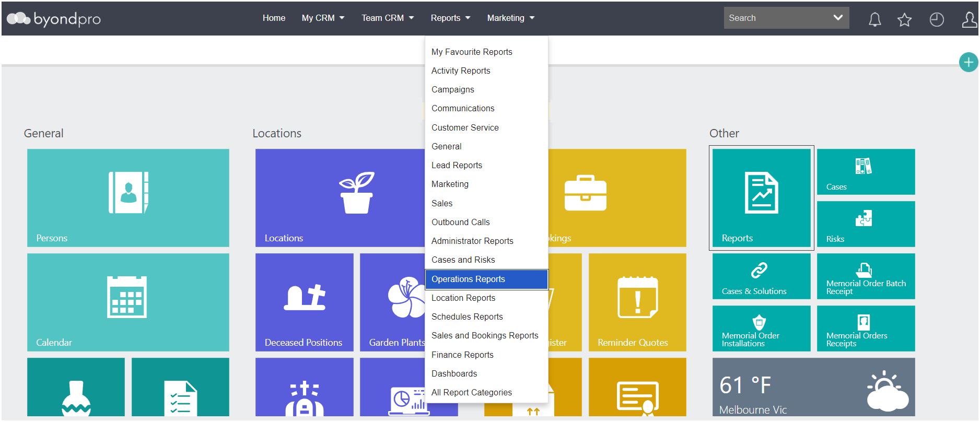Click the green plus add button
Viewport: 980px width, 422px height.
pos(969,63)
